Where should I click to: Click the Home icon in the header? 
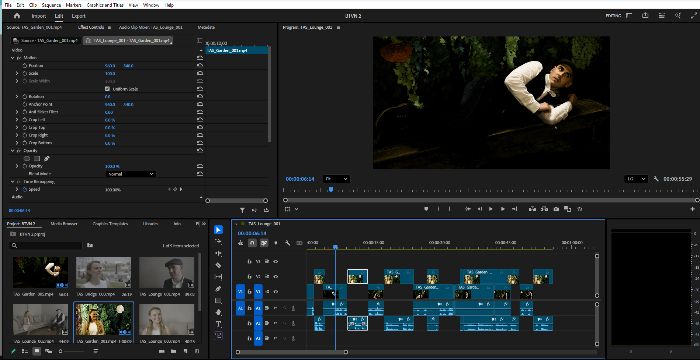17,16
